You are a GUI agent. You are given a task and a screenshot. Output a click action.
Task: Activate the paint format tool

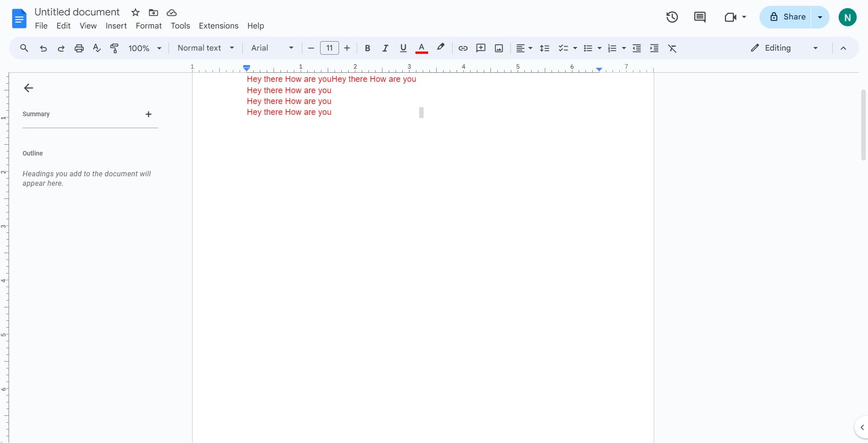click(x=114, y=48)
